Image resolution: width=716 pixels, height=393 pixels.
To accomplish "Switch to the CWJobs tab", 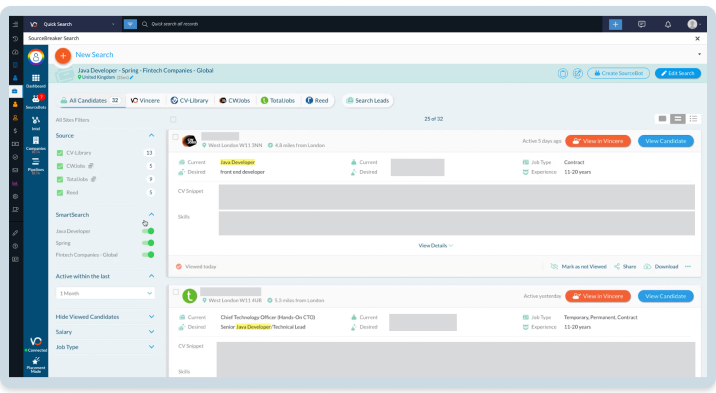I will click(x=235, y=100).
